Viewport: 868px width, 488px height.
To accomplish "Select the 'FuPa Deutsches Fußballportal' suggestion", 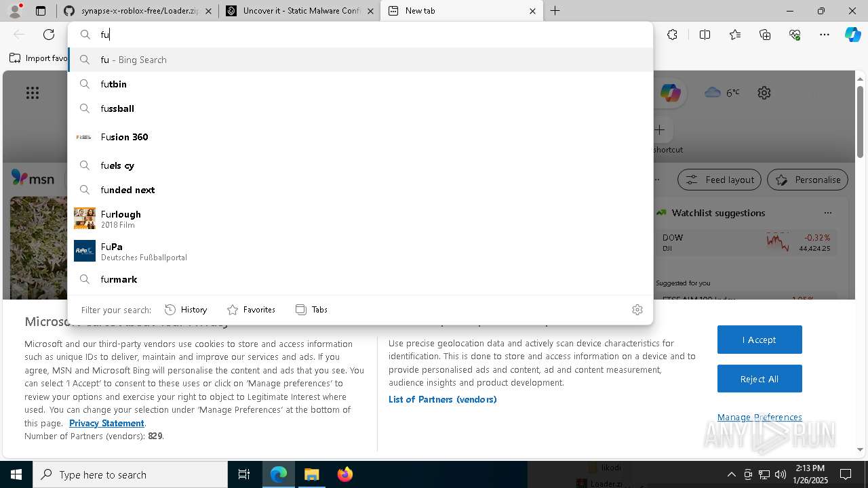I will (x=360, y=251).
